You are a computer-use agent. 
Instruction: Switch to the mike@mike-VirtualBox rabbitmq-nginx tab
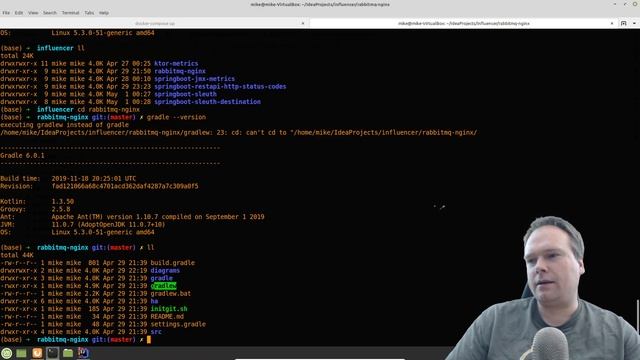pos(463,23)
